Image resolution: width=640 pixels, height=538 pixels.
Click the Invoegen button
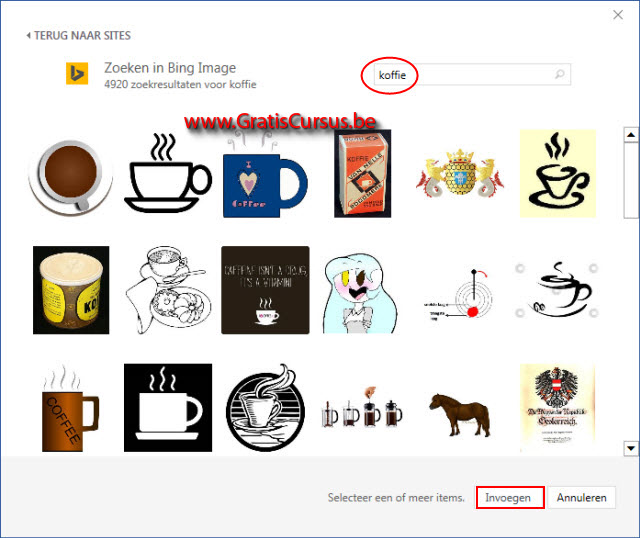(510, 498)
